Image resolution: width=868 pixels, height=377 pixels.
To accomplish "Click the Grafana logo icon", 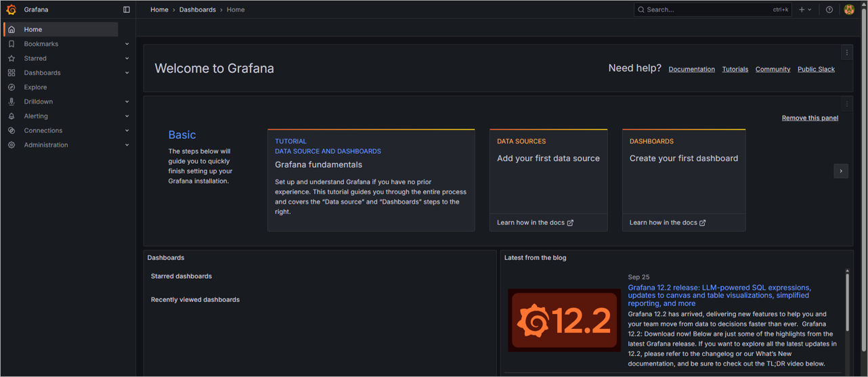I will point(11,9).
